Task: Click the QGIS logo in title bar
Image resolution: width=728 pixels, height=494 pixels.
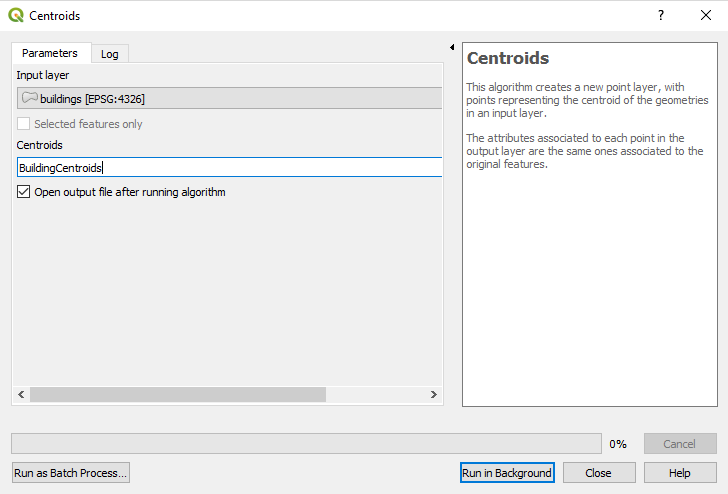Action: point(16,16)
